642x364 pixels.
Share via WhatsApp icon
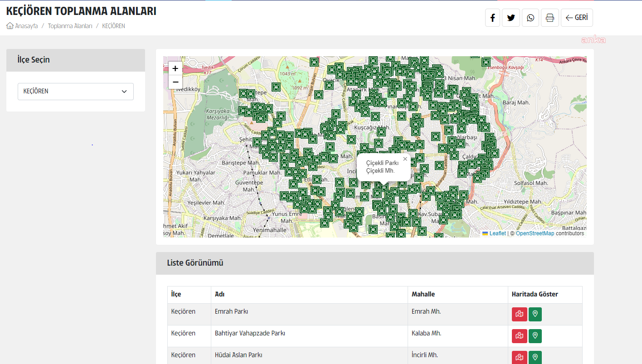point(530,18)
